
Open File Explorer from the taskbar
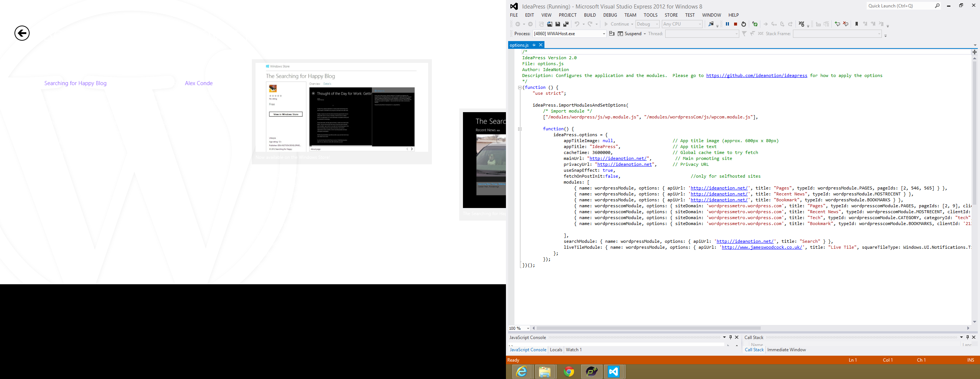[545, 371]
